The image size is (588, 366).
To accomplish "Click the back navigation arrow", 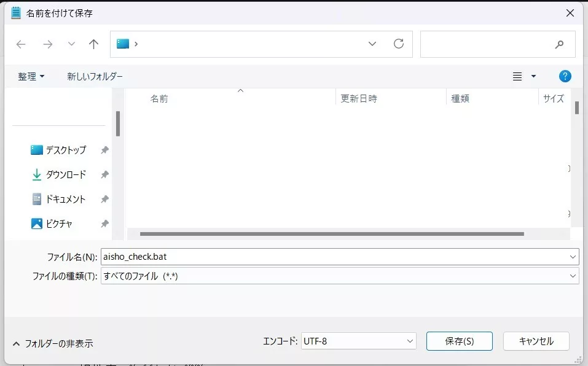I will (x=21, y=44).
